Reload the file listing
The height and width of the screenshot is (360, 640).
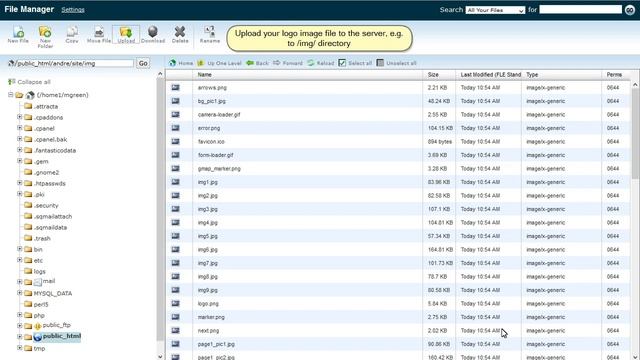pos(320,63)
